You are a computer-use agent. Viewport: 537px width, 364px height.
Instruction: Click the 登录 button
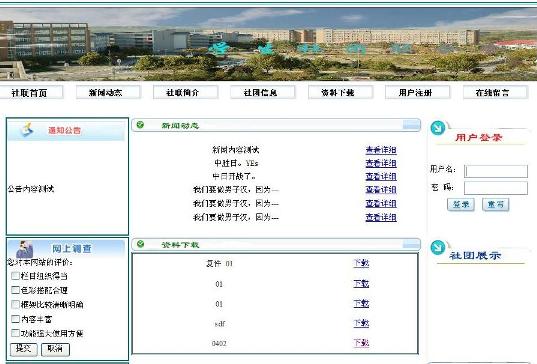tap(461, 204)
